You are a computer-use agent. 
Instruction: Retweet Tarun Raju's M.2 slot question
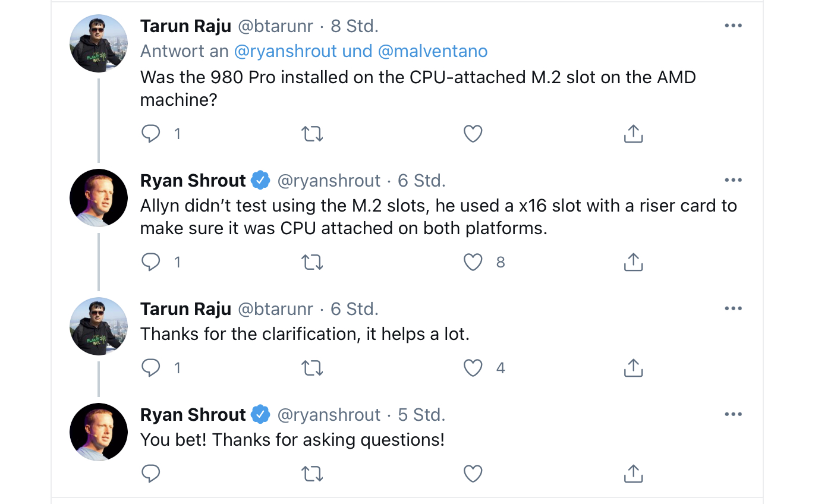312,134
